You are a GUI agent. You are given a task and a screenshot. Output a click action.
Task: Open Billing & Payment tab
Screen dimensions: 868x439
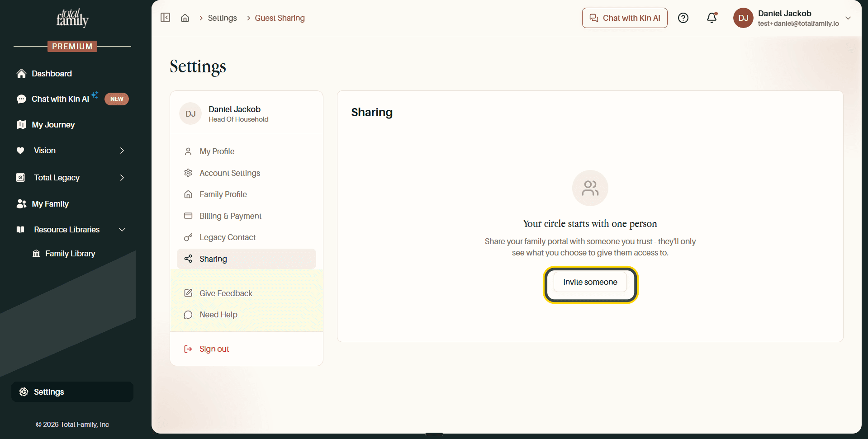point(247,216)
